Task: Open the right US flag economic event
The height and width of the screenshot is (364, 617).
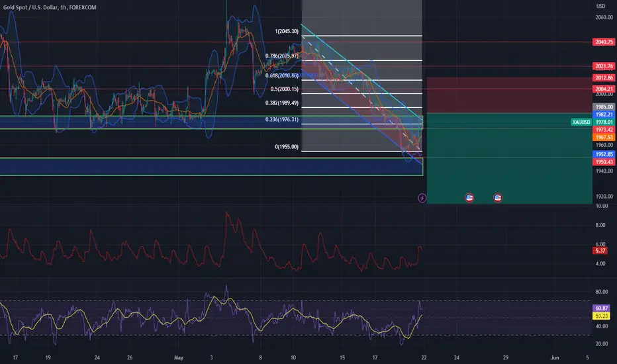Action: 498,197
